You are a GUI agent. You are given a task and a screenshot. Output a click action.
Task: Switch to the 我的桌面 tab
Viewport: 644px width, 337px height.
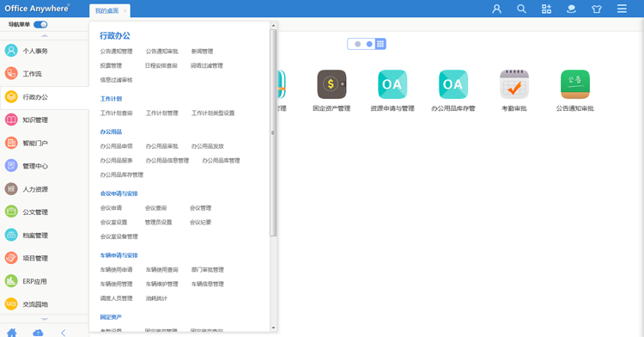point(106,10)
